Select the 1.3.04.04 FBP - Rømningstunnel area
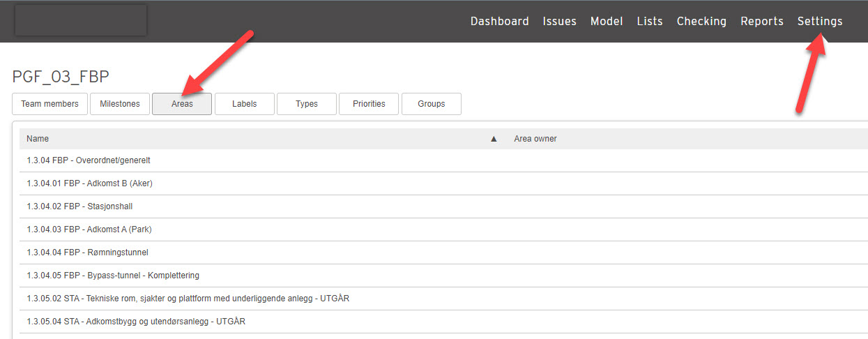This screenshot has width=868, height=339. click(443, 253)
